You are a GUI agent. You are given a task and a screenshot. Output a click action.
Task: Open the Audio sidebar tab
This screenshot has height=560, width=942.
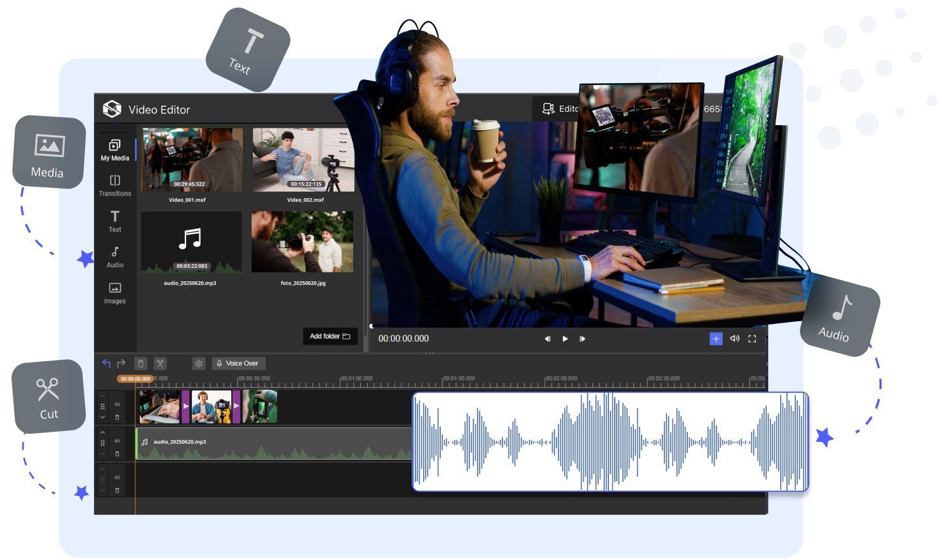point(115,257)
